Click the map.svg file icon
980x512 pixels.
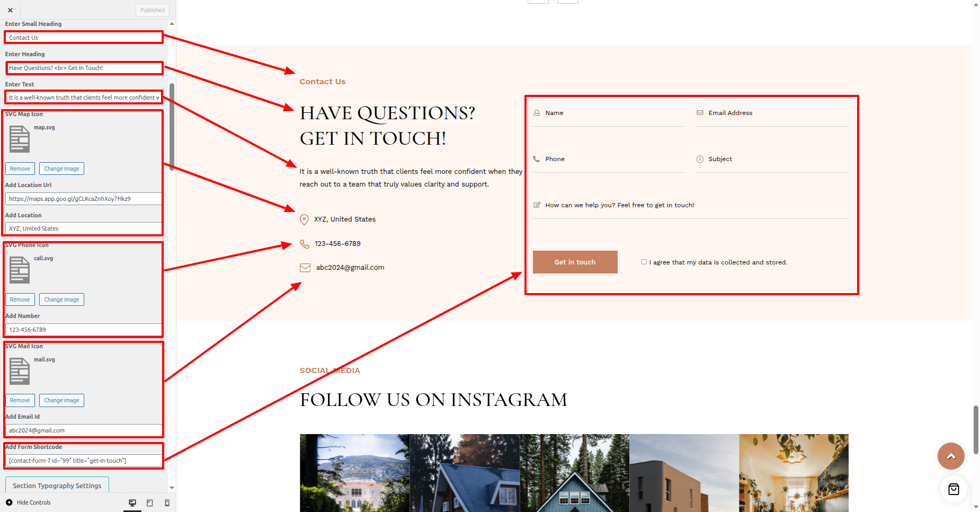(x=20, y=139)
